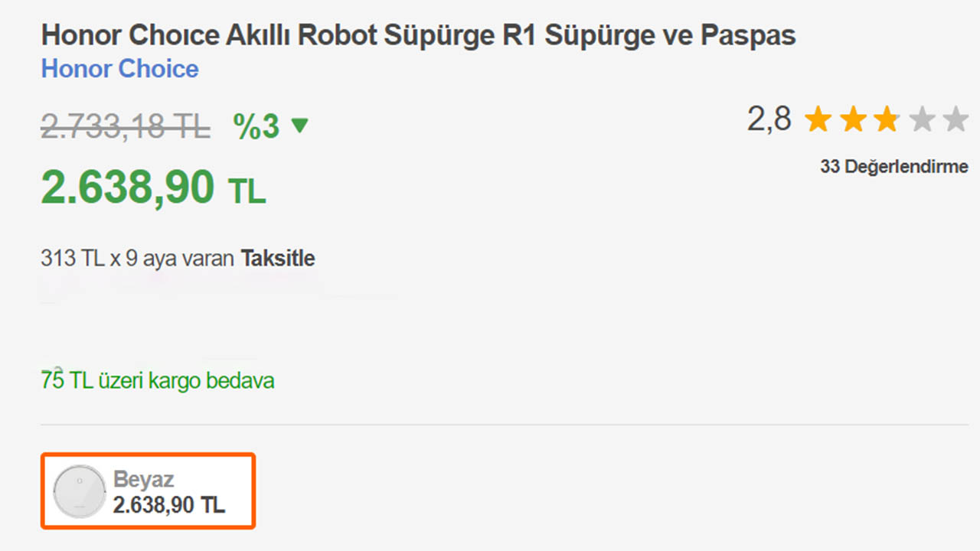Viewport: 980px width, 551px height.
Task: Click the 75 TL üzeri kargo bedava text
Action: (x=157, y=380)
